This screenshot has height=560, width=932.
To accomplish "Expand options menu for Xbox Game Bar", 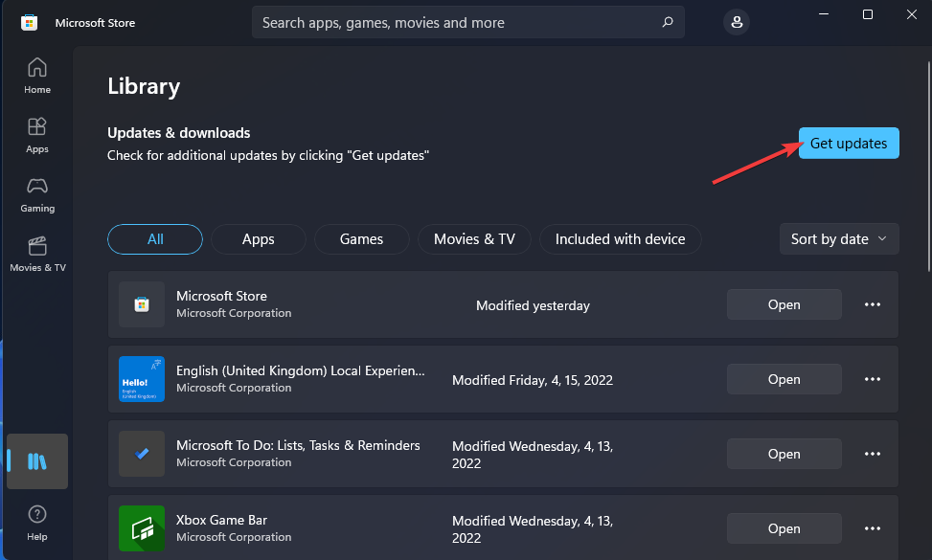I will (x=872, y=527).
